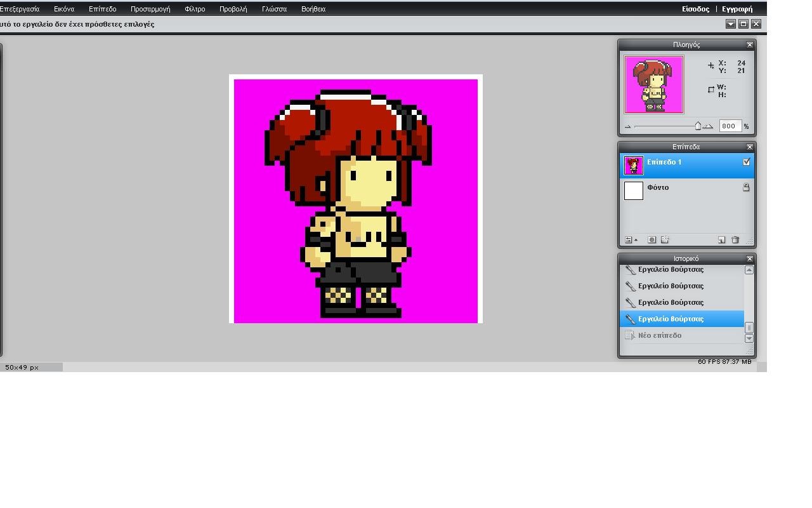Click the Είσοδος login link
Viewport: 812px width, 508px height.
click(x=695, y=9)
